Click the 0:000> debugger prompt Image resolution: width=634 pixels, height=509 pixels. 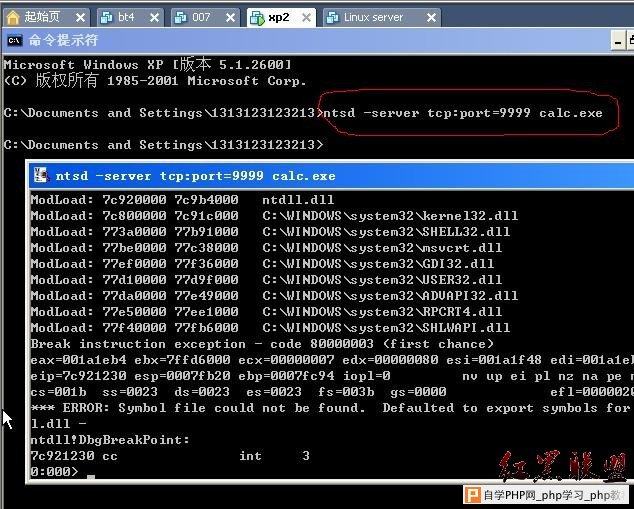click(54, 471)
